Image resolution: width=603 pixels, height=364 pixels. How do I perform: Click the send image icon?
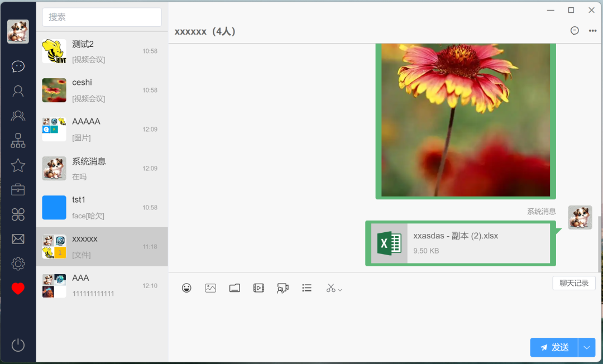[210, 288]
